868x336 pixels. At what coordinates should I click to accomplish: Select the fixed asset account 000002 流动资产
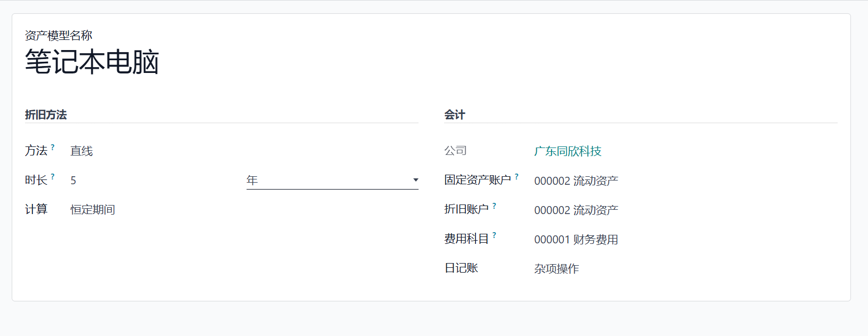pos(576,181)
